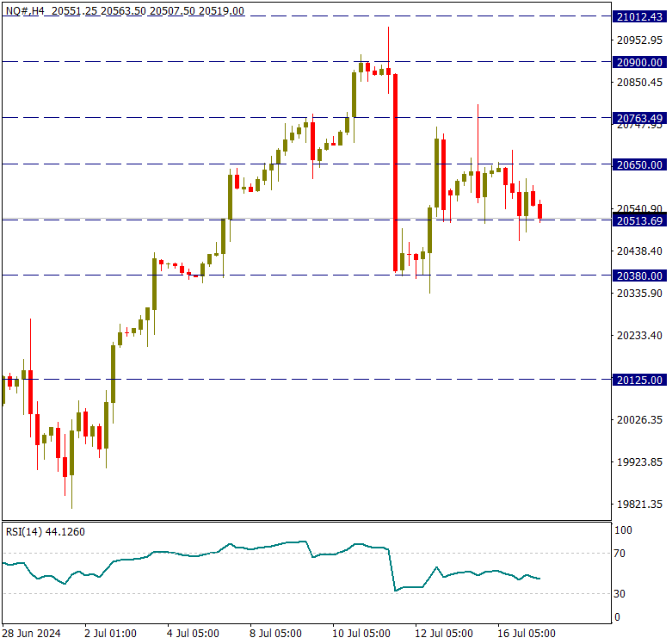This screenshot has height=644, width=672.
Task: Select the 20900.00 horizontal level label
Action: click(x=639, y=62)
